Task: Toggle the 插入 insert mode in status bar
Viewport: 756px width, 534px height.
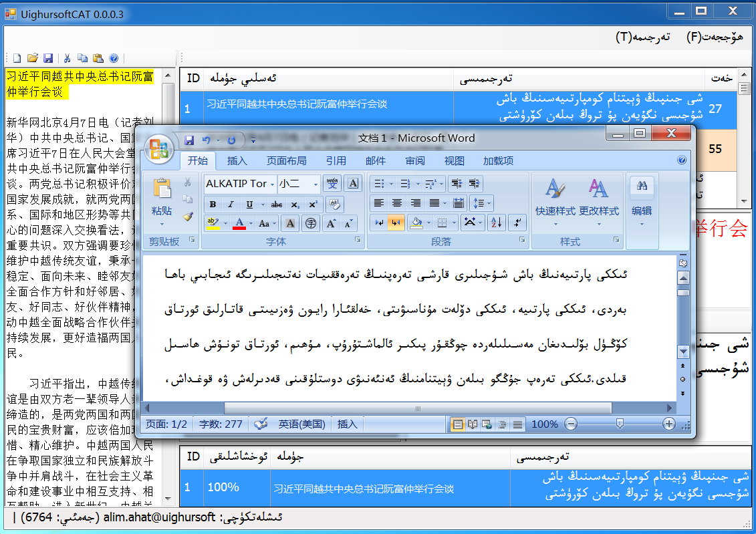Action: tap(347, 424)
